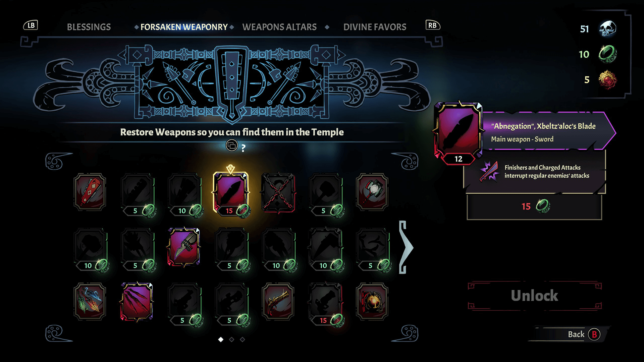Click the LB shoulder button indicator

[x=31, y=25]
